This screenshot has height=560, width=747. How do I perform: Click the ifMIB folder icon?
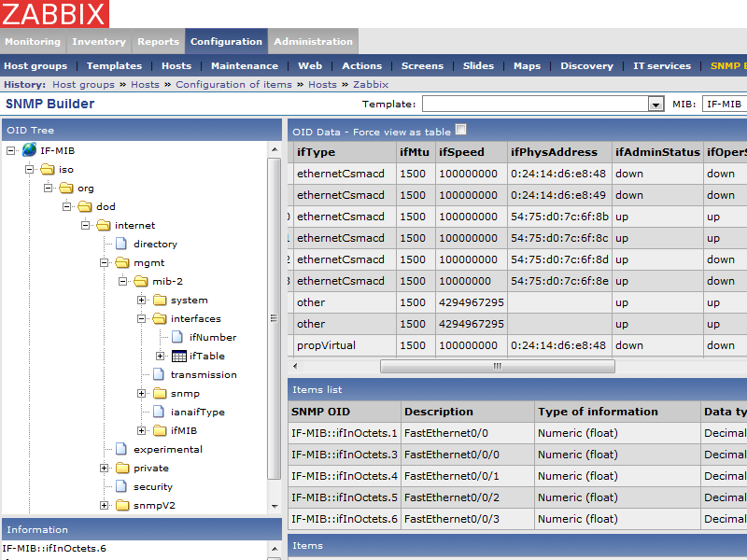click(160, 430)
